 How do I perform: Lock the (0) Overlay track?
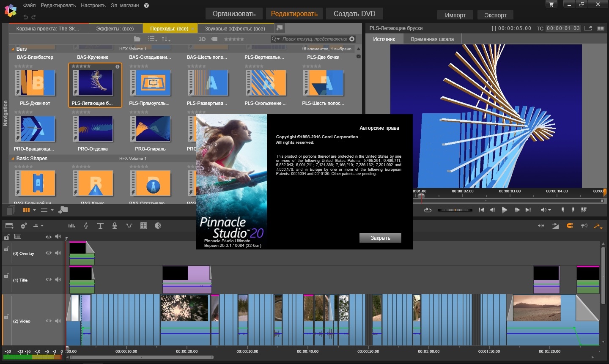[7, 249]
